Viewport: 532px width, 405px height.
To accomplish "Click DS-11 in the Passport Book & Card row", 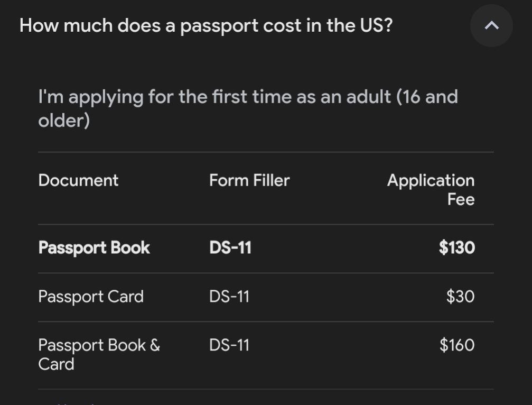I will (x=229, y=345).
